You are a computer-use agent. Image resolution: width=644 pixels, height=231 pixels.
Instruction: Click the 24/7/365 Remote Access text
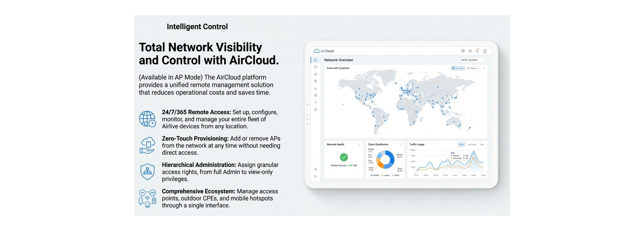tap(197, 112)
